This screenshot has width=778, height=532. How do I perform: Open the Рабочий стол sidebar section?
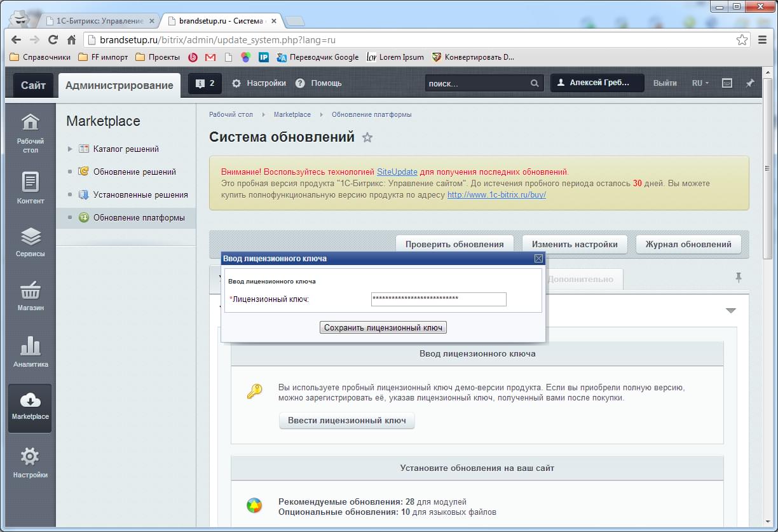pos(31,133)
